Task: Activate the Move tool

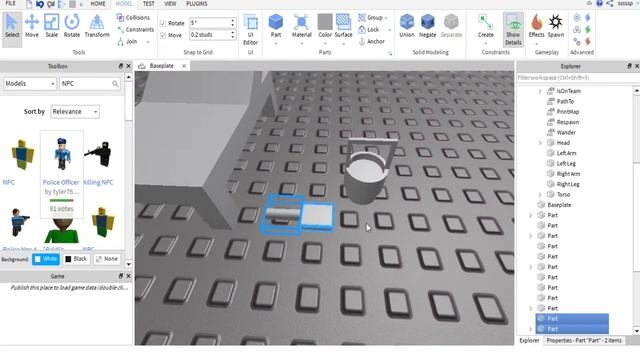Action: (32, 26)
